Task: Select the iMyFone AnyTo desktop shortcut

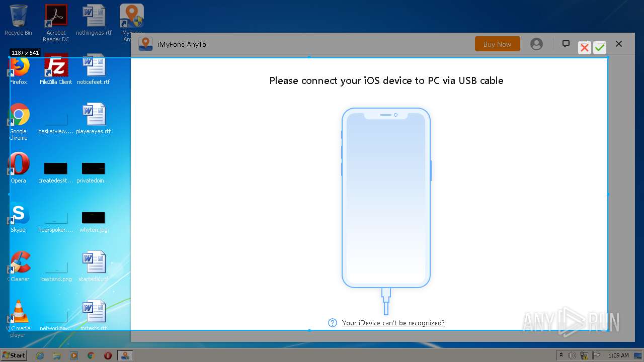Action: pyautogui.click(x=132, y=23)
